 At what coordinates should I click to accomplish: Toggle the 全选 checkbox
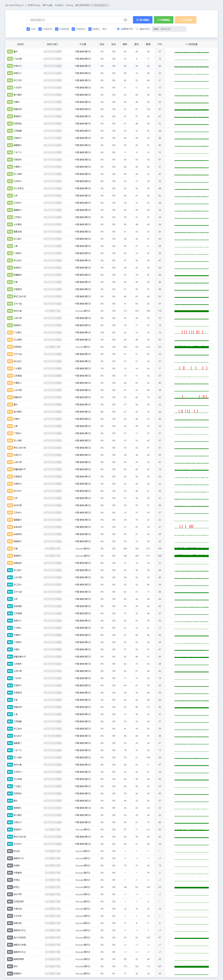(28, 29)
